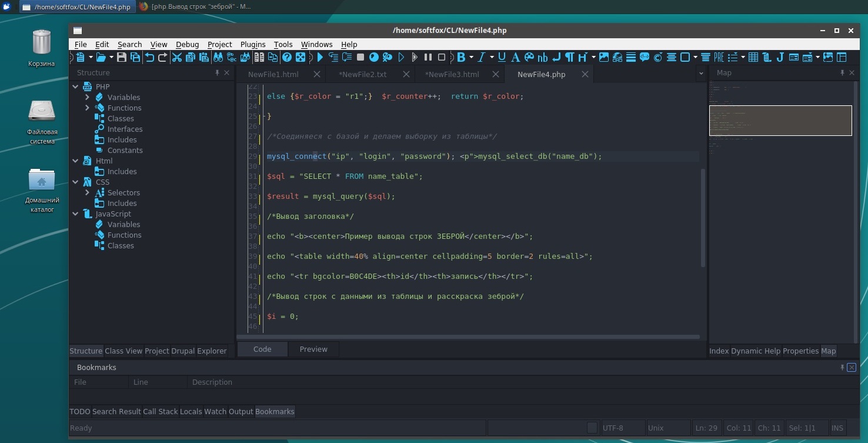Click the Bold B formatting icon
Screen dimensions: 868x443
[461, 57]
